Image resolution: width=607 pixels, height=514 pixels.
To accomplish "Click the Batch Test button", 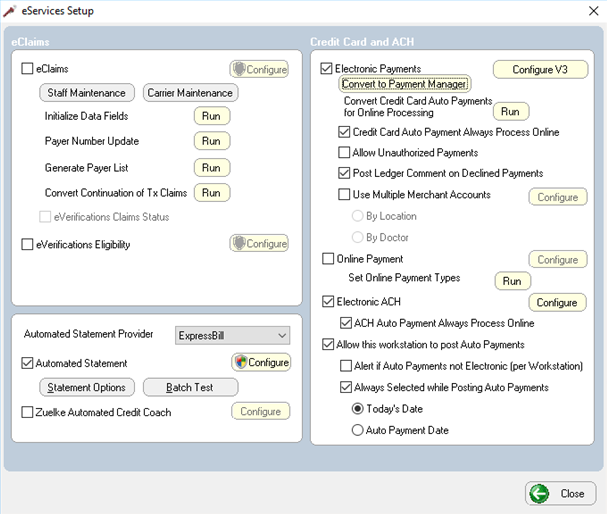I will pyautogui.click(x=190, y=387).
